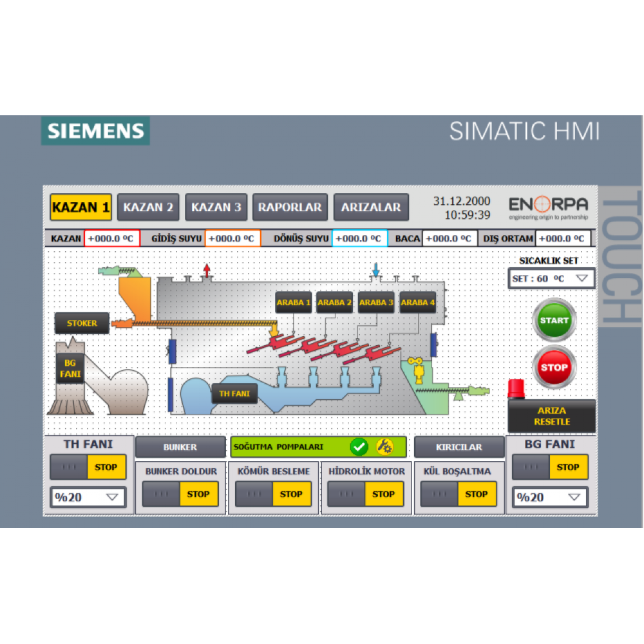The width and height of the screenshot is (644, 644).
Task: Open the KAZAN 1 tab
Action: tap(81, 207)
